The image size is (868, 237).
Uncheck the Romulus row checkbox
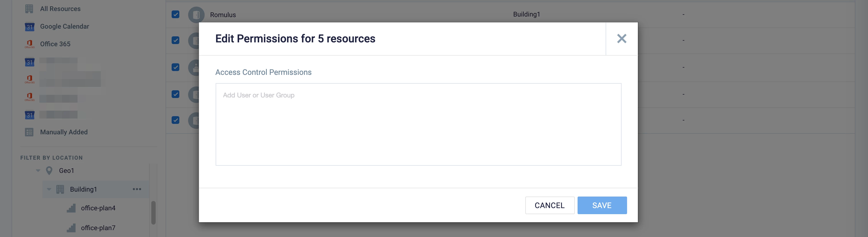click(175, 15)
